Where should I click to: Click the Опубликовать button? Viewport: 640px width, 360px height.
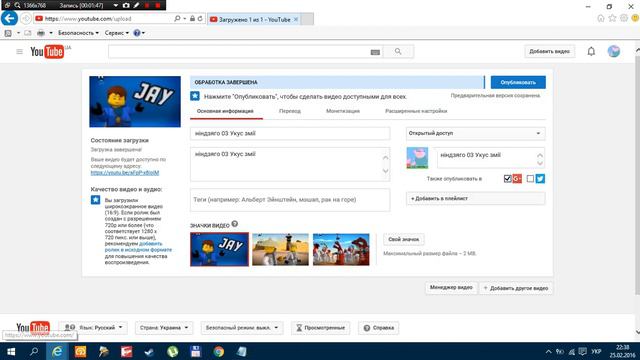point(518,82)
